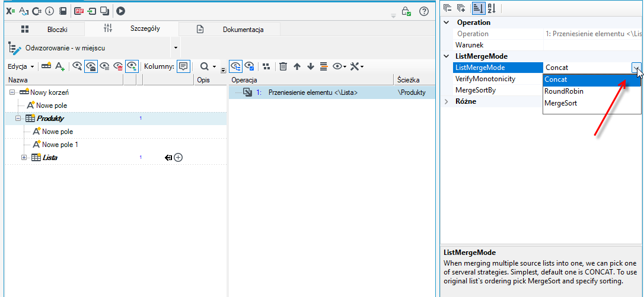
Task: Click the duplicate squares icon beside import
Action: pyautogui.click(x=104, y=11)
